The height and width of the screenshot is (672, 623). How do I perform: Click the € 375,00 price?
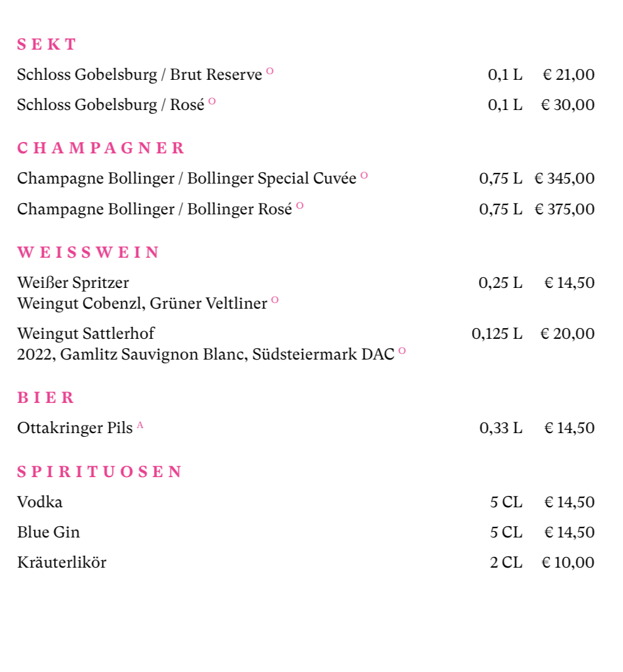click(564, 209)
